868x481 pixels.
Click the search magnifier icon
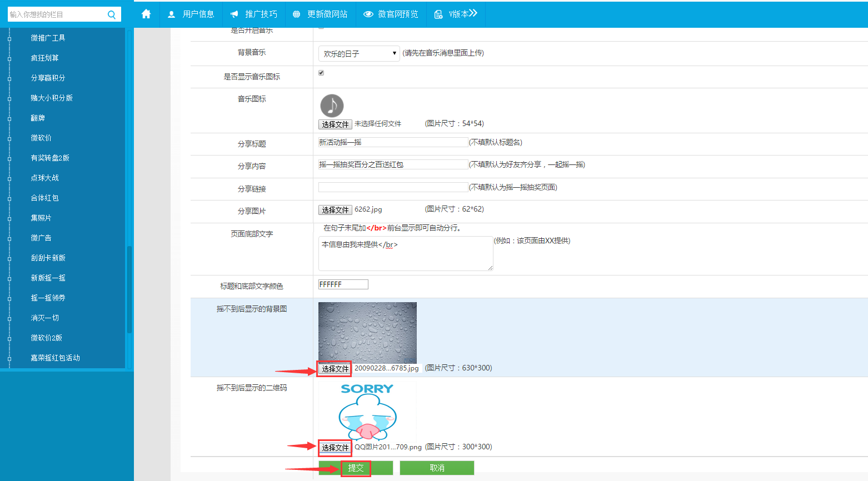[112, 15]
